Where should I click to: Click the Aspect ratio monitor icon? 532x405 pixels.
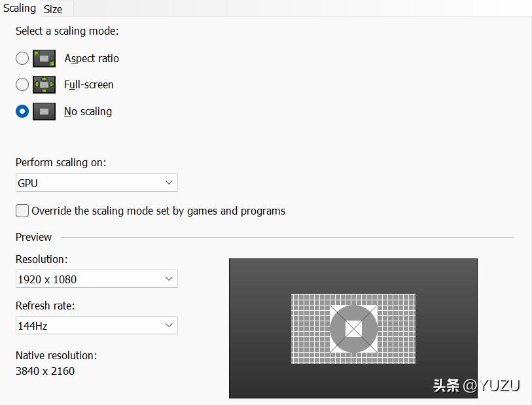coord(44,58)
